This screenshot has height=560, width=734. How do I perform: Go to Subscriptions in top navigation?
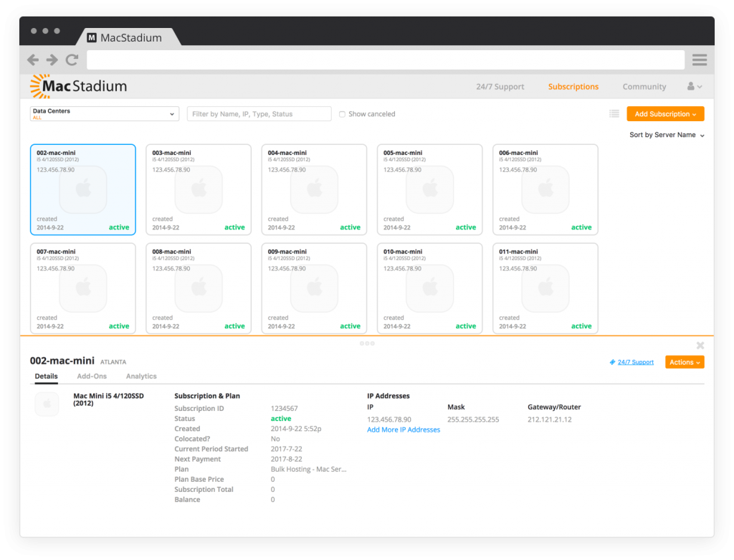click(573, 87)
